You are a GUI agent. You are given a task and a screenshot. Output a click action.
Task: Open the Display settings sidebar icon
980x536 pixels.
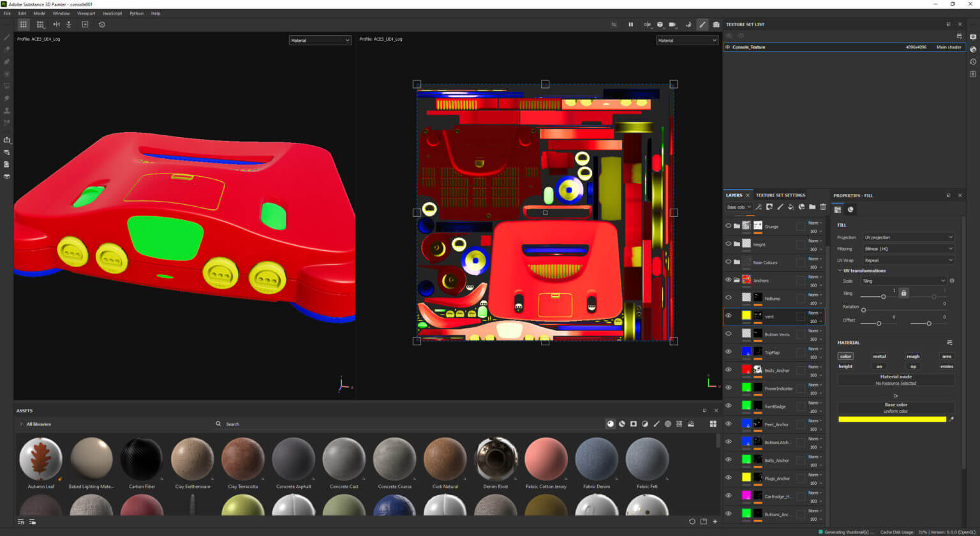pos(973,37)
